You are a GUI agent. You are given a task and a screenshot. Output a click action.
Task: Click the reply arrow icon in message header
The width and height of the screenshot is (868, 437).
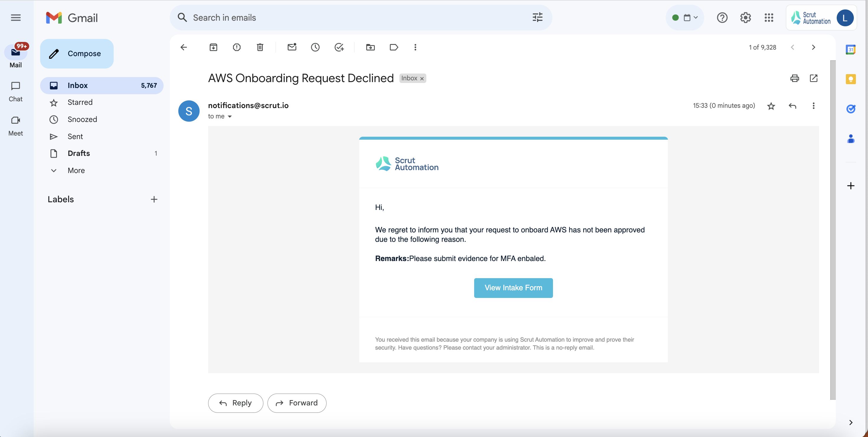point(792,106)
